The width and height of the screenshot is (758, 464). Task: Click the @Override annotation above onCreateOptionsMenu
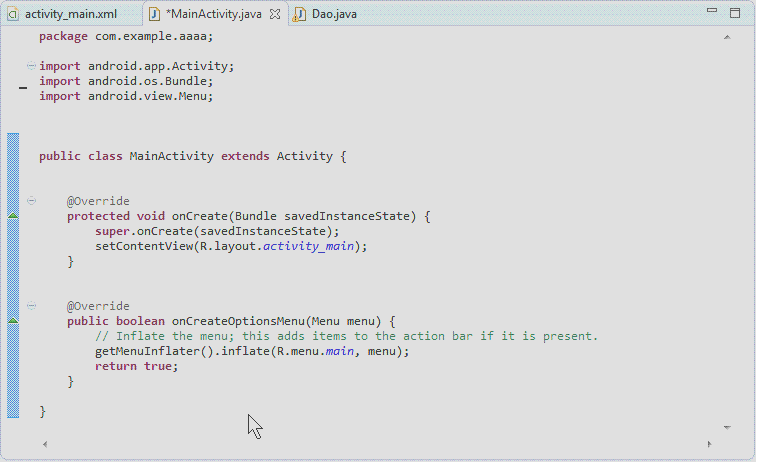(98, 306)
